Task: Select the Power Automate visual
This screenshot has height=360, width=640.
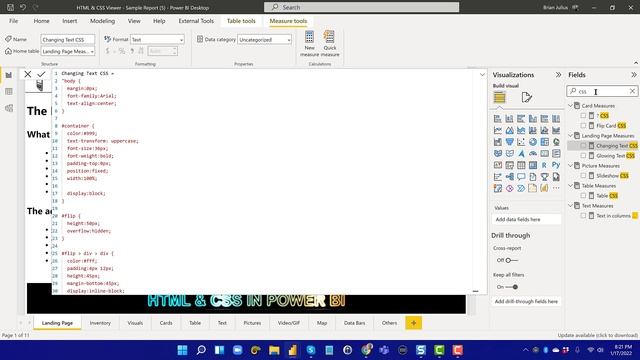Action: (x=521, y=188)
